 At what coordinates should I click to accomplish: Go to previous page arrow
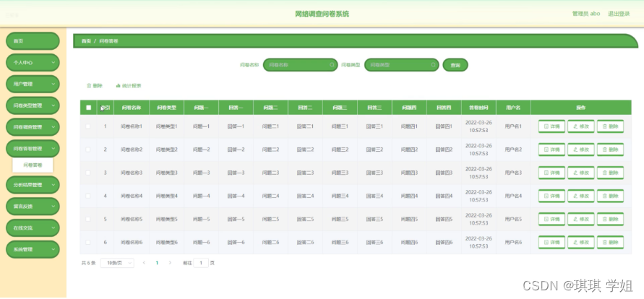pyautogui.click(x=144, y=263)
